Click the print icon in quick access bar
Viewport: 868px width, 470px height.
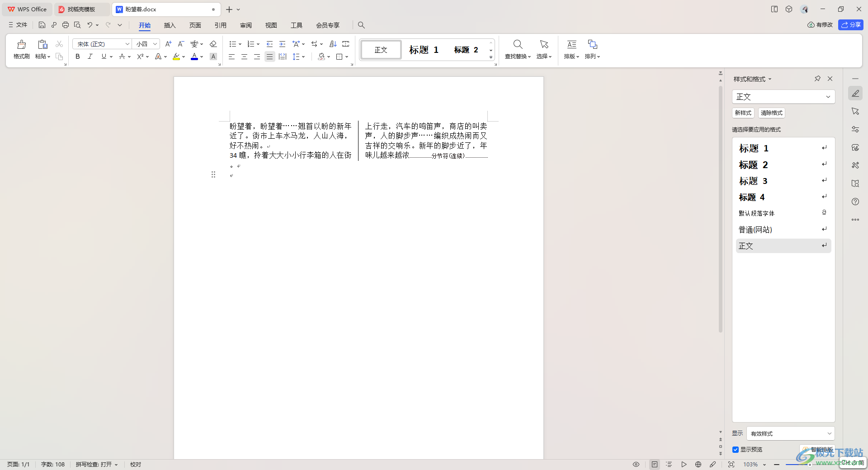tap(66, 25)
